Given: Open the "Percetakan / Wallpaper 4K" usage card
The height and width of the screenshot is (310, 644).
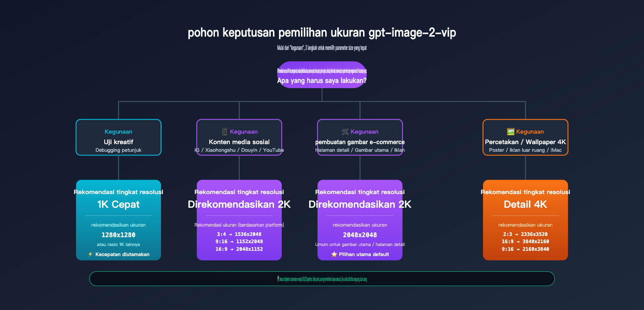Looking at the screenshot, I should click(525, 137).
